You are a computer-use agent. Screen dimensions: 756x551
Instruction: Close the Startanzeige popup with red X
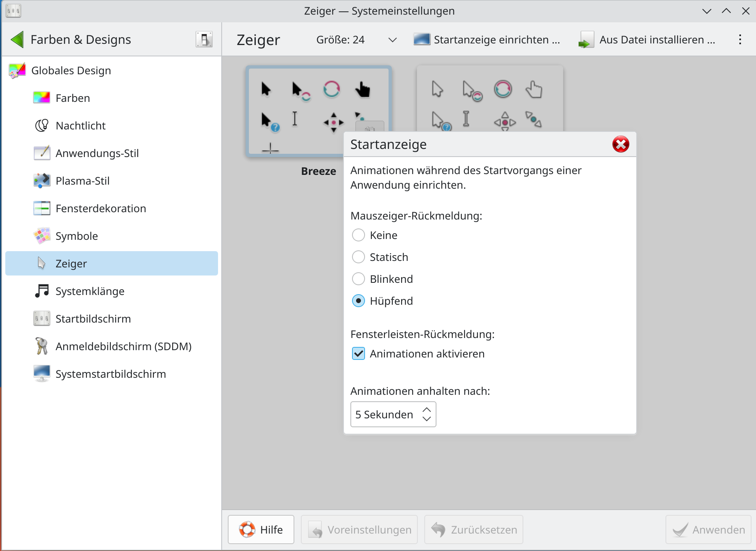(620, 144)
